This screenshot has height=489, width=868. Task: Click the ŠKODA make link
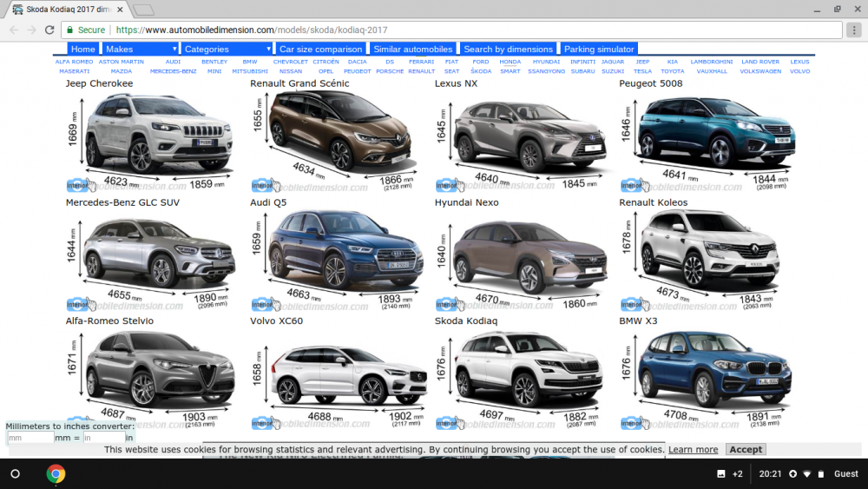481,71
